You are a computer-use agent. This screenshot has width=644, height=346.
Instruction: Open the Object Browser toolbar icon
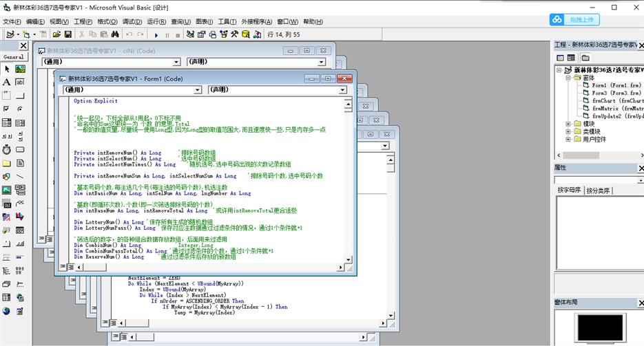pos(223,34)
